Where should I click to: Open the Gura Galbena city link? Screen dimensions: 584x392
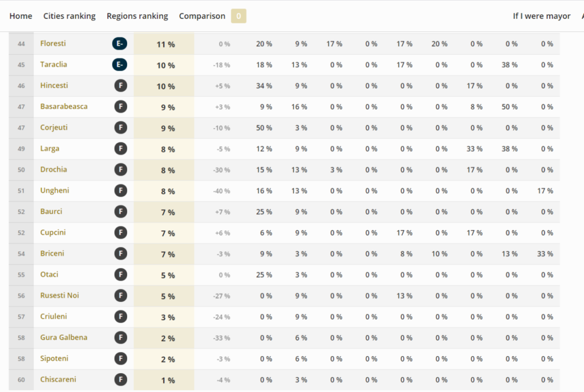click(x=64, y=337)
